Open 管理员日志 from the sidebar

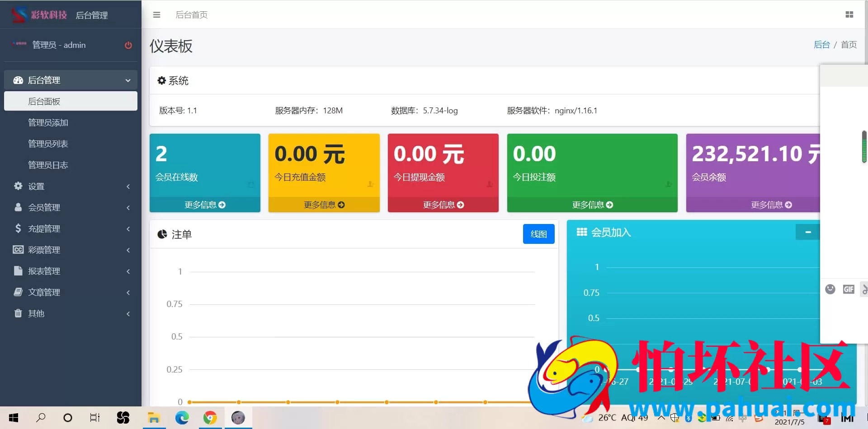pyautogui.click(x=48, y=165)
